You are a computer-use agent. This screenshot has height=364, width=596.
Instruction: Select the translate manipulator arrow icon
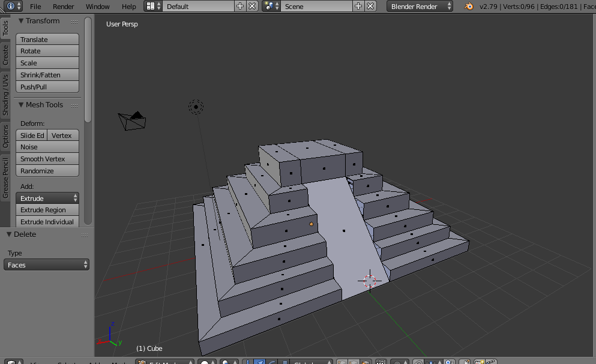(x=260, y=361)
